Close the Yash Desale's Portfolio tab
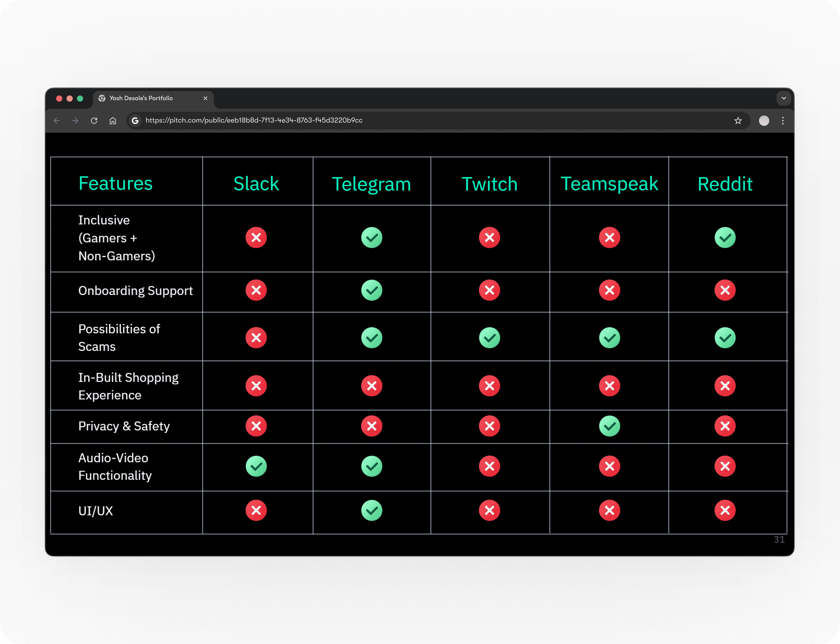 click(x=205, y=98)
